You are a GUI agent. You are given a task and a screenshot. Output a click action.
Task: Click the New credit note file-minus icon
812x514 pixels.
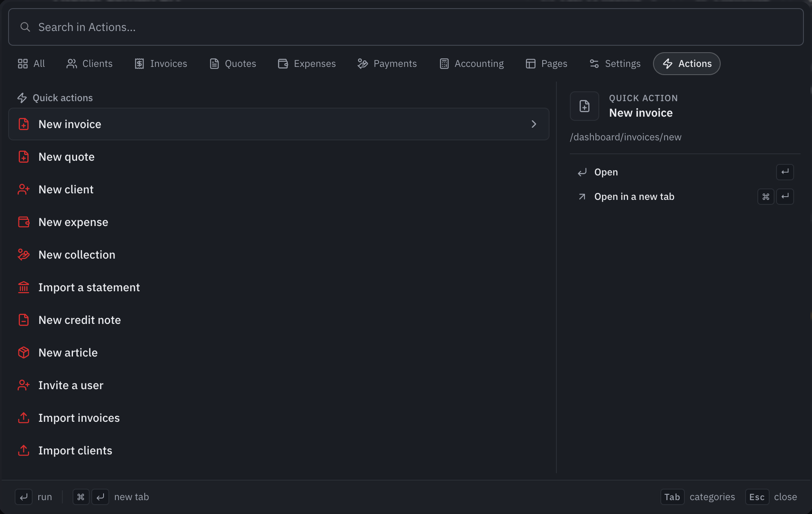24,320
